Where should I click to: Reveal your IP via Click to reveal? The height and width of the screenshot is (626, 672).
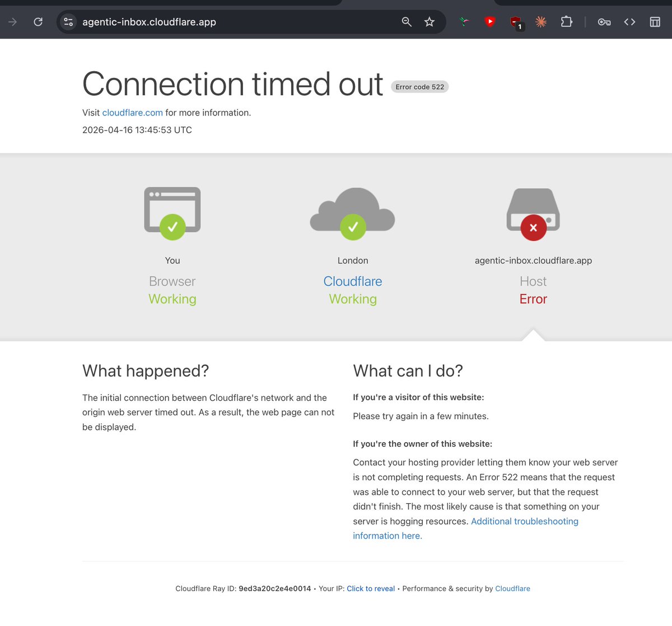pos(371,588)
